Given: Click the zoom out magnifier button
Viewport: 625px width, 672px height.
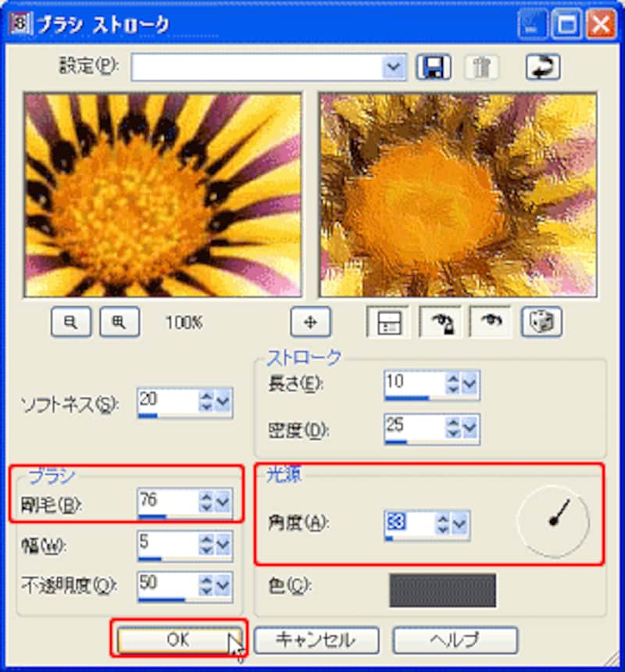Looking at the screenshot, I should [x=70, y=321].
